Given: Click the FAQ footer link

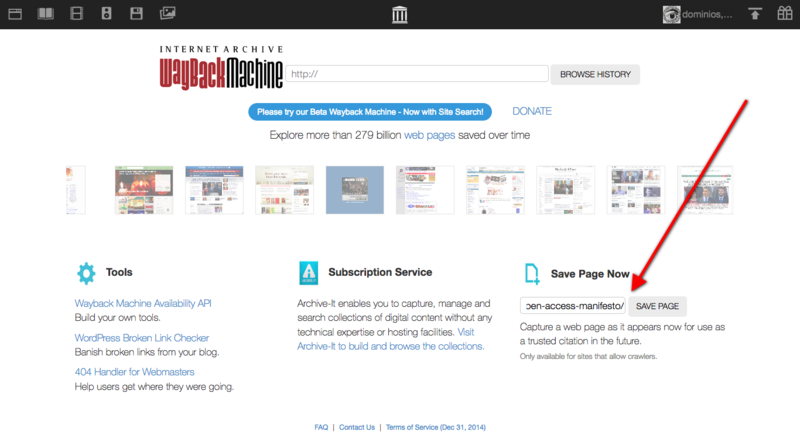Looking at the screenshot, I should coord(321,427).
